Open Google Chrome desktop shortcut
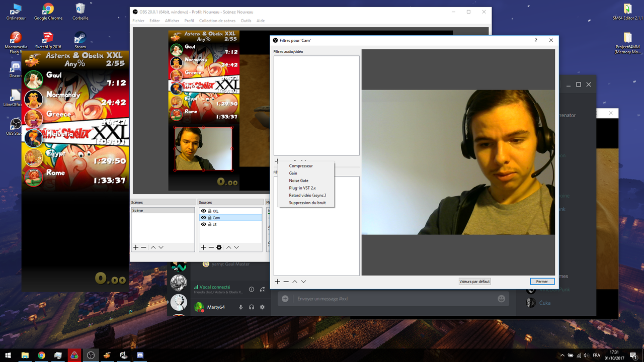 48,11
